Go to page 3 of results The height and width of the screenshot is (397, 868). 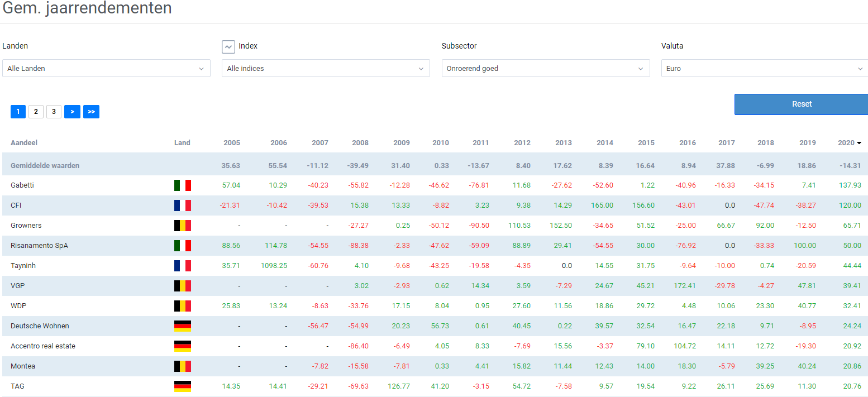[54, 112]
